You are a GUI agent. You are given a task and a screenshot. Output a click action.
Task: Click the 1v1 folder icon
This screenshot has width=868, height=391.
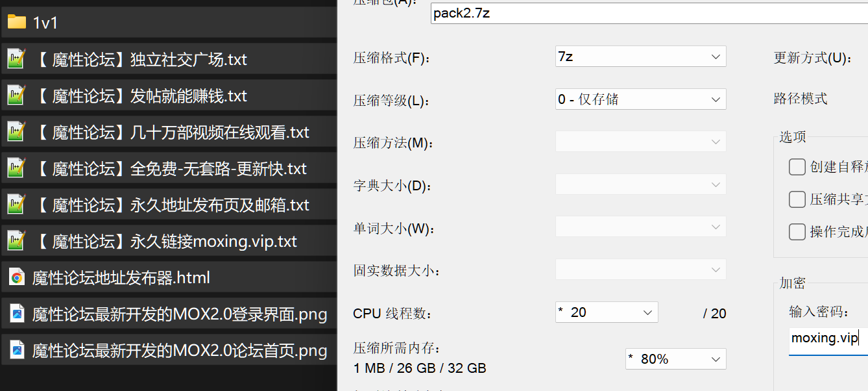(17, 23)
